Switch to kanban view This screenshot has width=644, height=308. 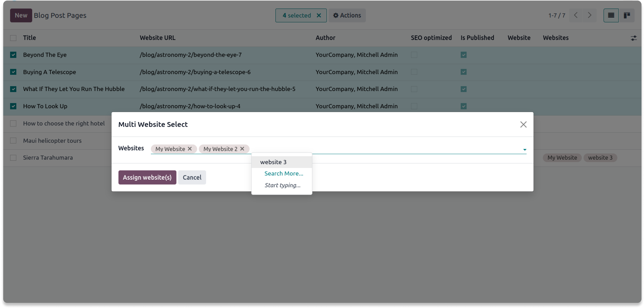coord(627,15)
